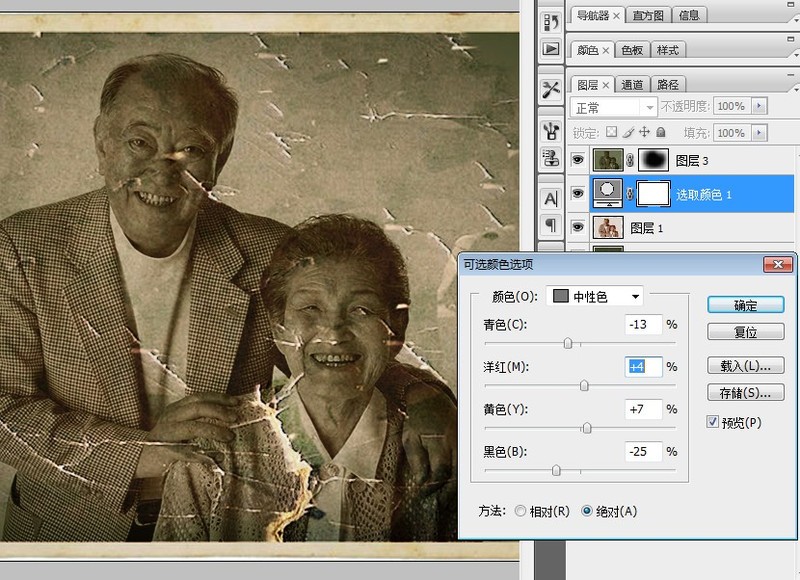Image resolution: width=800 pixels, height=580 pixels.
Task: Select the 图层 1 thumbnail
Action: coord(608,228)
